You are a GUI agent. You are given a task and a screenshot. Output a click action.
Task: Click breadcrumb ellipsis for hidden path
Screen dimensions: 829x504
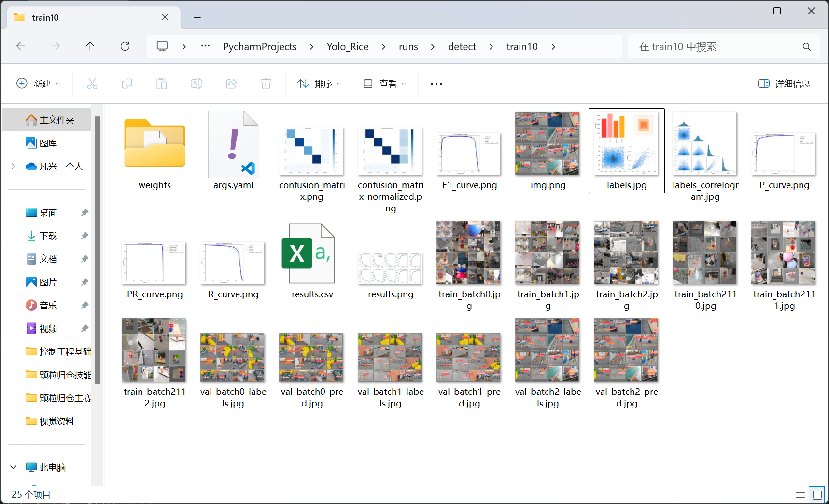coord(205,46)
